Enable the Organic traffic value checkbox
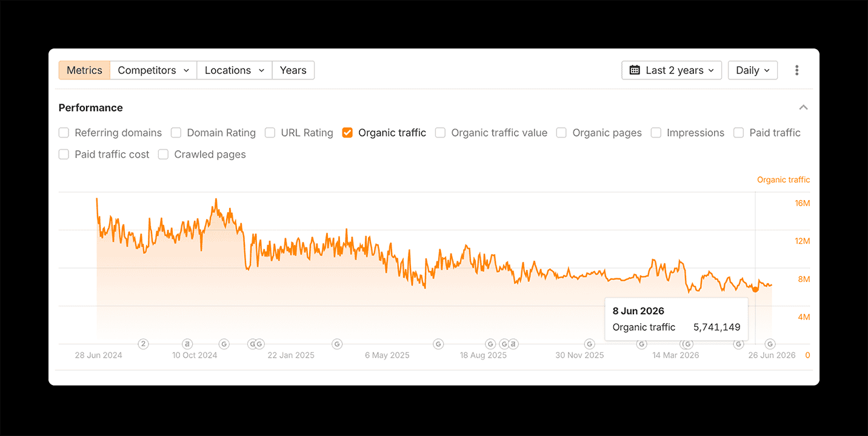868x436 pixels. pos(440,133)
